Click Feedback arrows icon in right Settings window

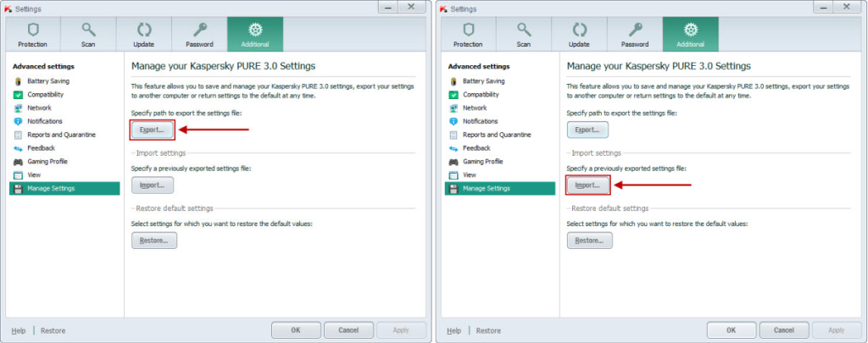point(454,148)
